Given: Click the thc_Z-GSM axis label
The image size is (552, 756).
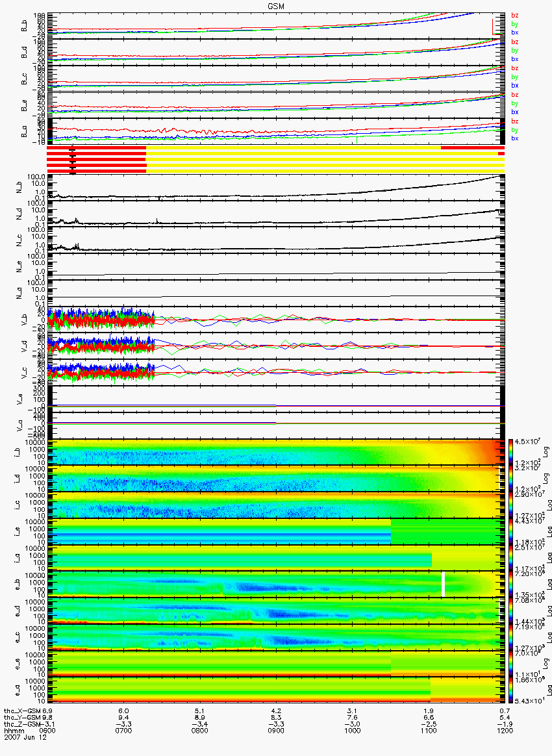Looking at the screenshot, I should pyautogui.click(x=23, y=724).
